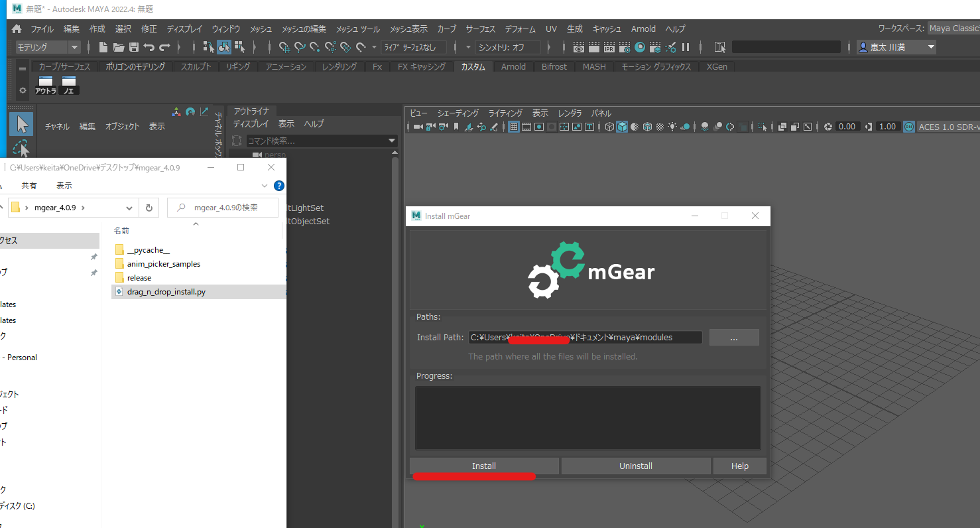Enable snap to curves magnet icon

[x=300, y=47]
